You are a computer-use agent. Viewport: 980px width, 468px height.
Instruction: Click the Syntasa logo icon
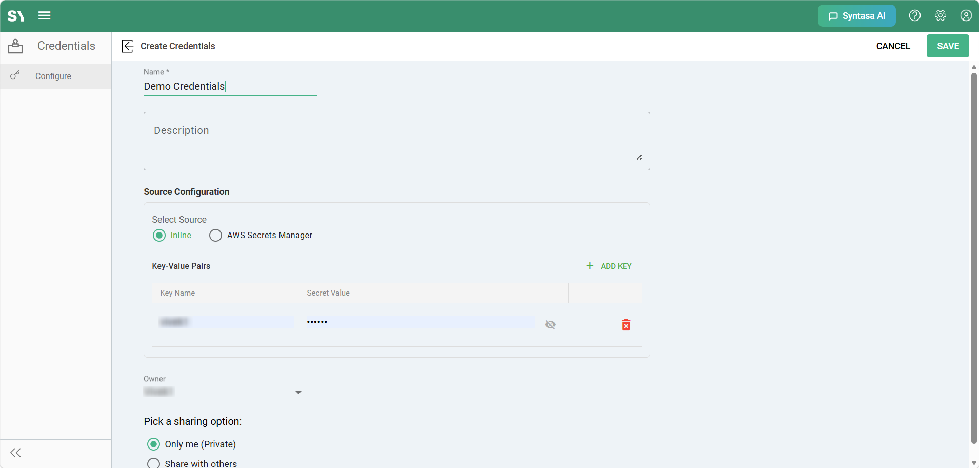point(16,16)
